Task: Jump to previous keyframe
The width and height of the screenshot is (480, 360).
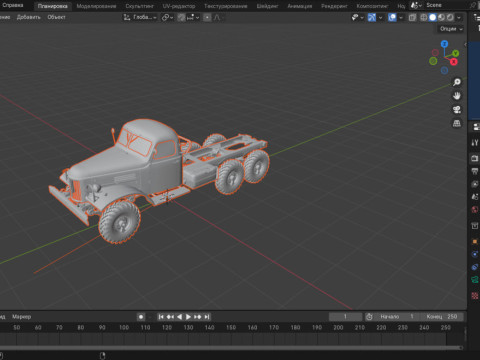Action: click(170, 317)
